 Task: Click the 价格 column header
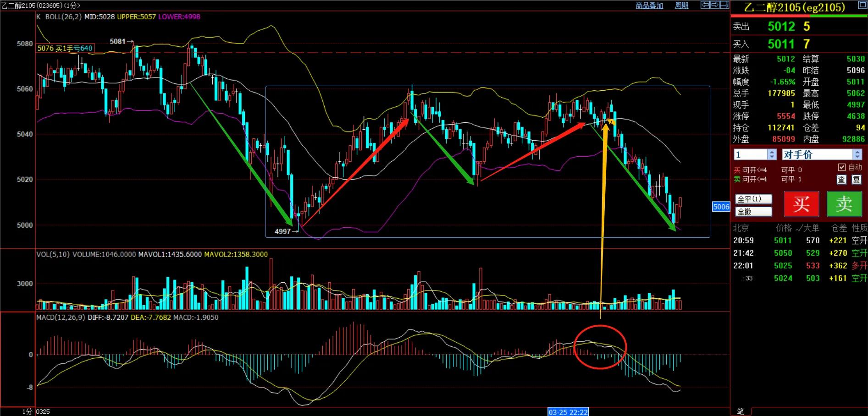click(784, 228)
